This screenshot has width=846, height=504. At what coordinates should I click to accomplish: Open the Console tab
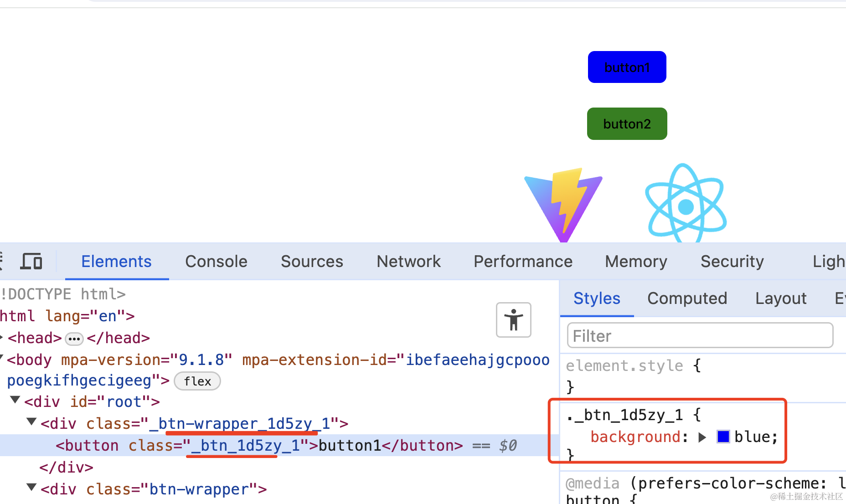(216, 262)
